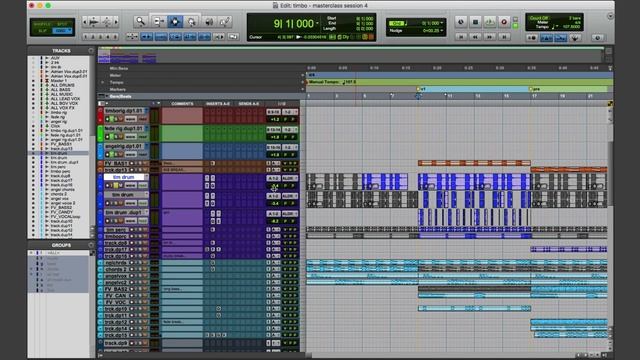Select Spot edit mode

[62, 24]
